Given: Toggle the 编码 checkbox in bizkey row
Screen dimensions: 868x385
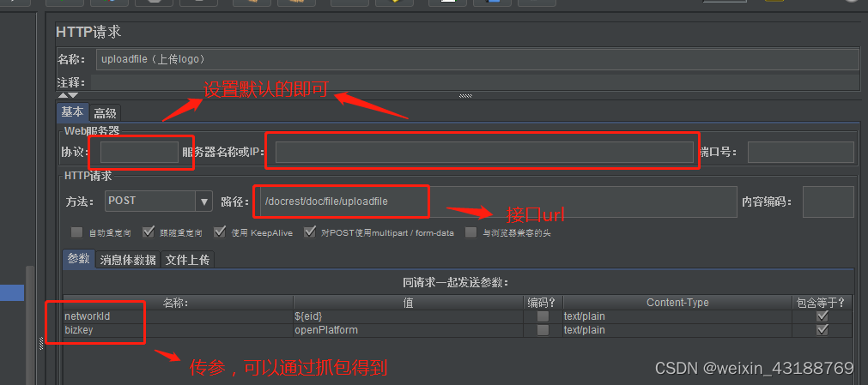Looking at the screenshot, I should 543,330.
